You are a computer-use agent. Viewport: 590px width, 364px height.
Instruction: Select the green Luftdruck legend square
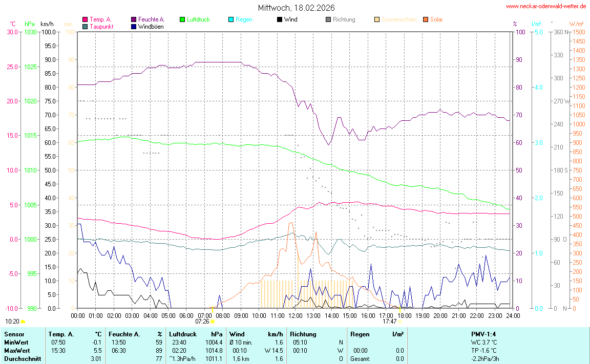click(182, 19)
